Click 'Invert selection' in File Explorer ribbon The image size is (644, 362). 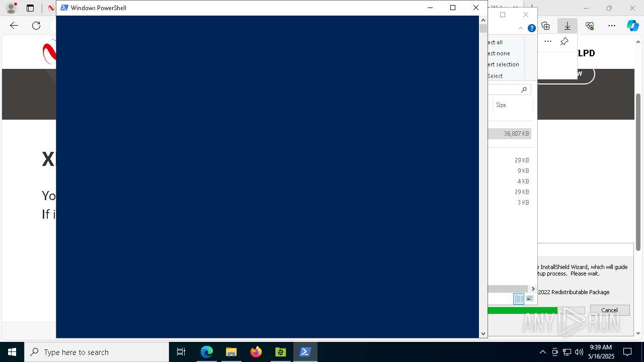503,64
